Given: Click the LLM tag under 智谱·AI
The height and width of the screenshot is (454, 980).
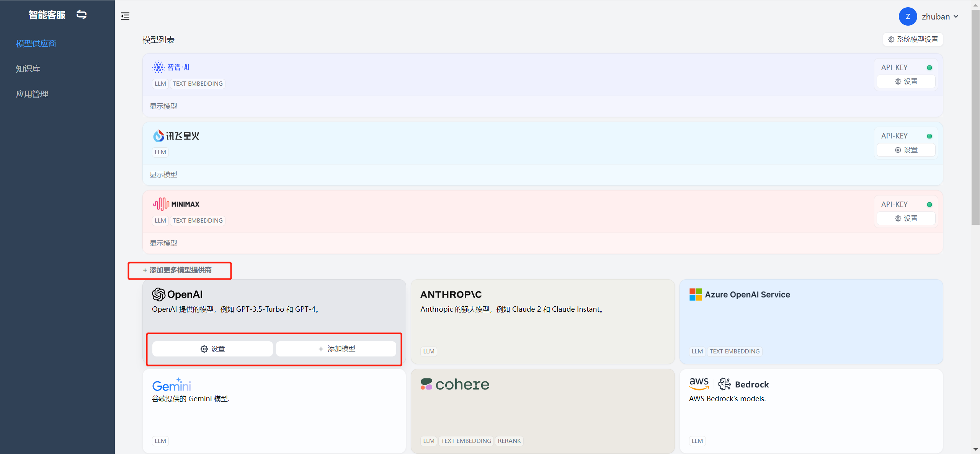Looking at the screenshot, I should coord(160,84).
